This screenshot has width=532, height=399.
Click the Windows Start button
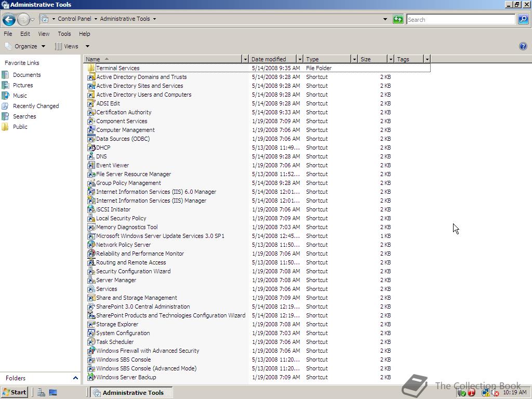click(14, 392)
